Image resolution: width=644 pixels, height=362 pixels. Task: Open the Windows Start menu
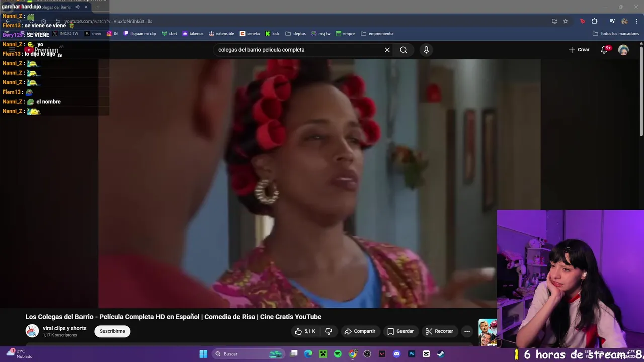point(203,354)
